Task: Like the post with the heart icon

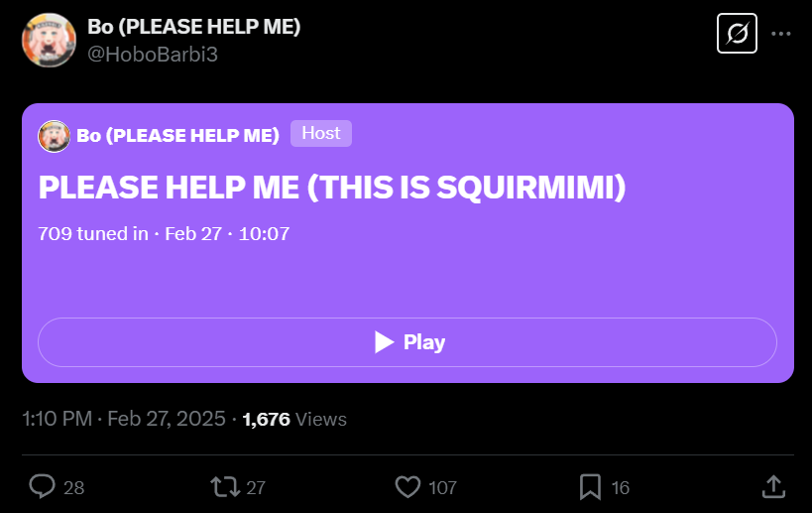Action: click(408, 487)
